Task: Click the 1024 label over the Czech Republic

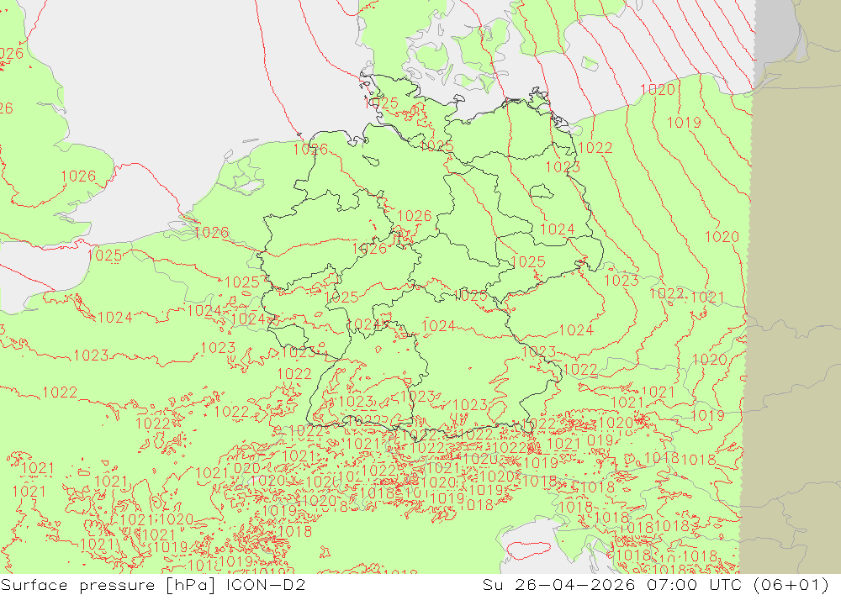Action: (x=576, y=329)
